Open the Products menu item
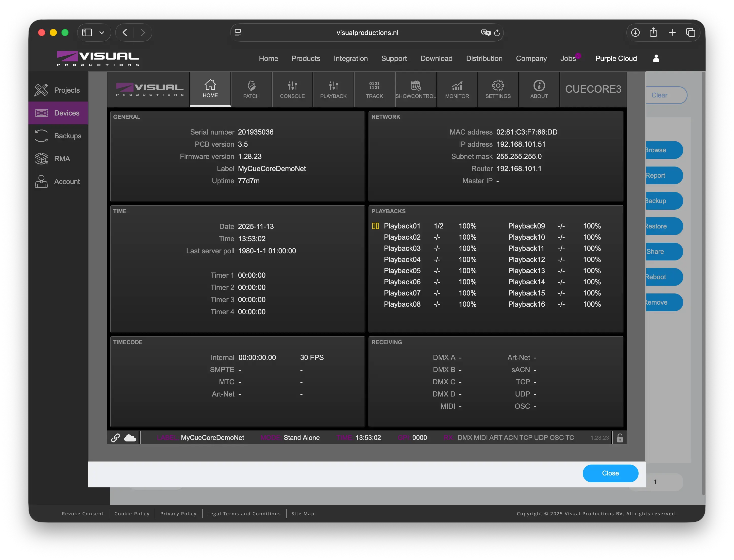 pyautogui.click(x=306, y=58)
